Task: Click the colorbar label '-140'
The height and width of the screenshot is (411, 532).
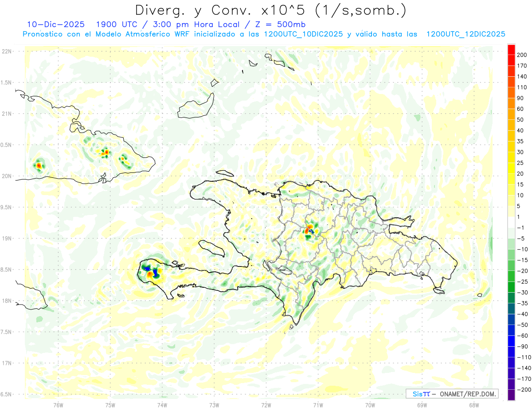Action: pos(525,368)
